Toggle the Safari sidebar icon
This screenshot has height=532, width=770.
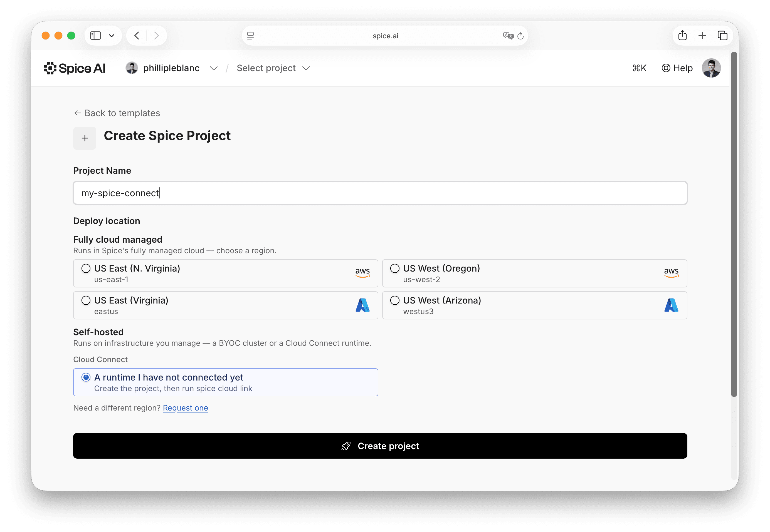point(95,36)
